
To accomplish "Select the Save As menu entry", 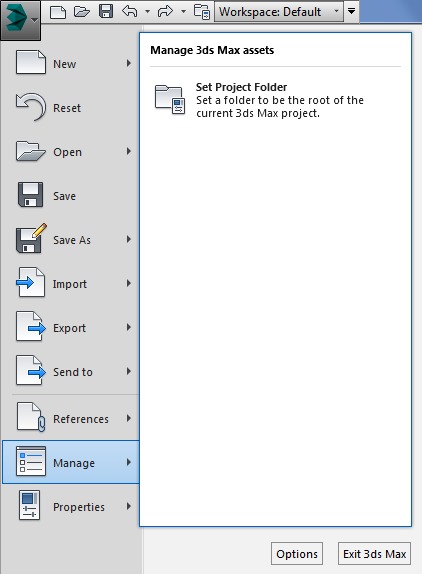I will [x=70, y=239].
